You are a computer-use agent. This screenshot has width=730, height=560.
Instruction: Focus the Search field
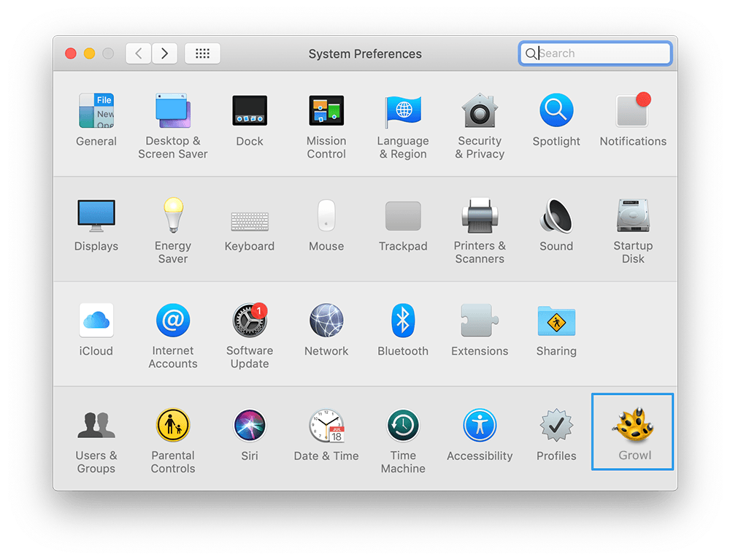596,53
